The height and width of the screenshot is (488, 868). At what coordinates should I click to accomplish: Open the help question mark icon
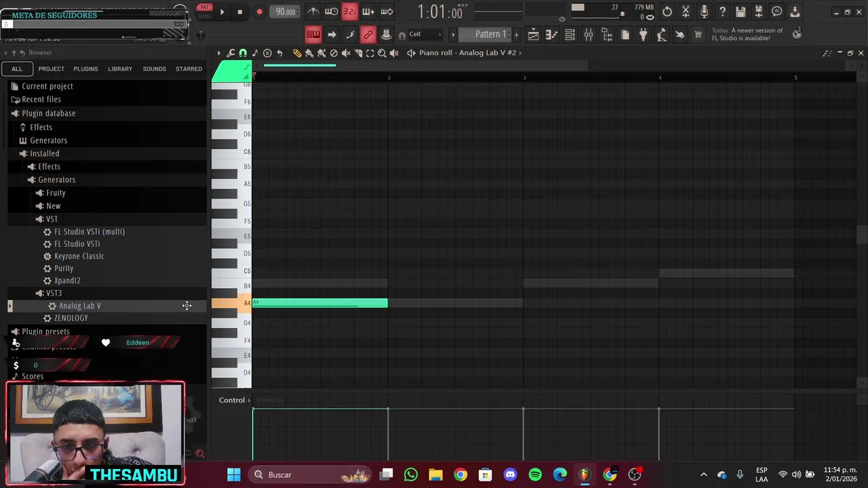point(722,12)
